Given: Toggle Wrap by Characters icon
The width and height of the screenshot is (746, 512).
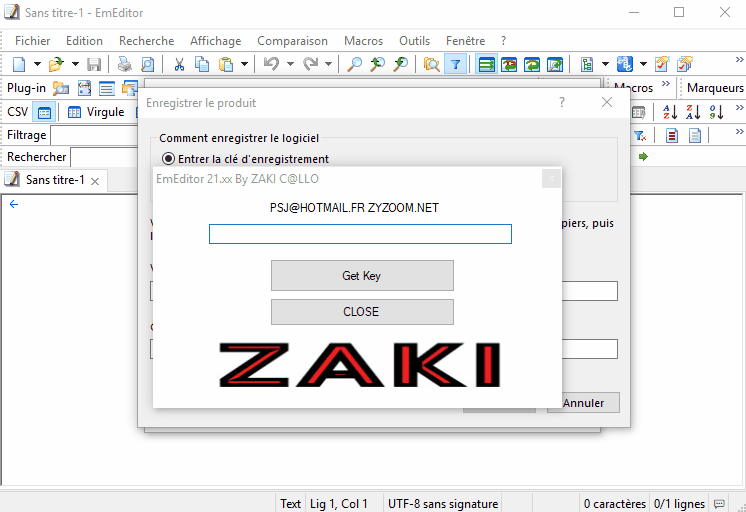Looking at the screenshot, I should [x=509, y=64].
